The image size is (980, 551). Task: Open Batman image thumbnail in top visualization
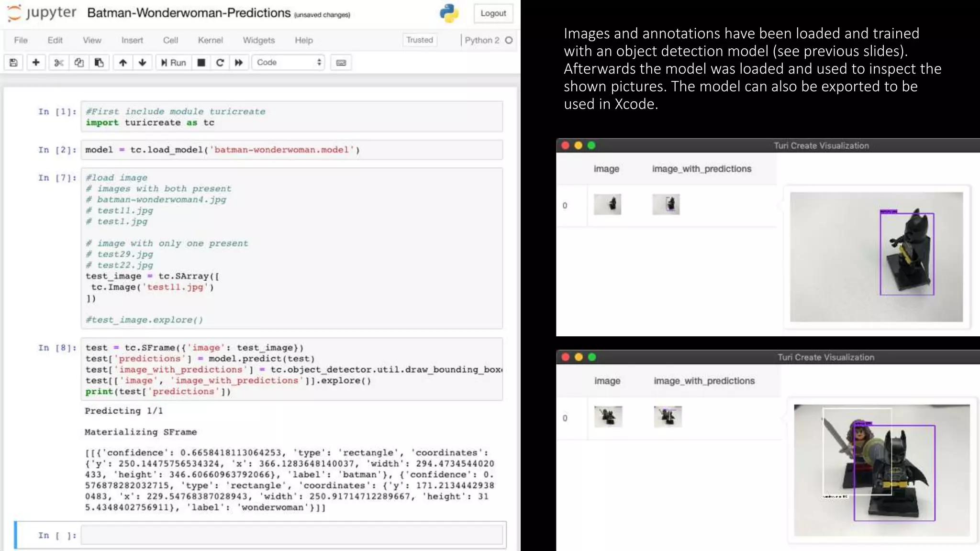[x=608, y=204]
